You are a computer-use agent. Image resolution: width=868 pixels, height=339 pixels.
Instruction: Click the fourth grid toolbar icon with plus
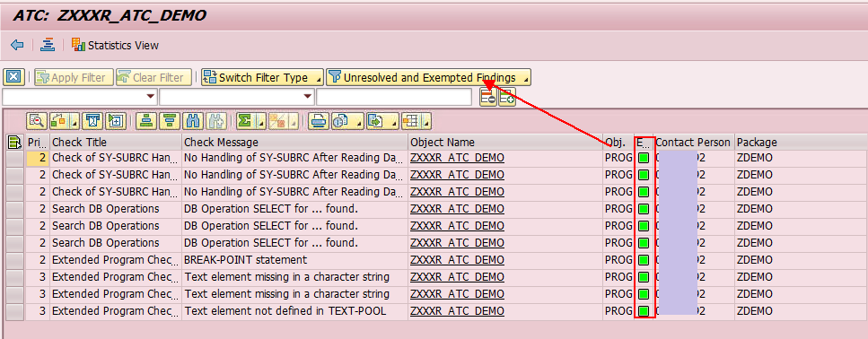tap(117, 120)
